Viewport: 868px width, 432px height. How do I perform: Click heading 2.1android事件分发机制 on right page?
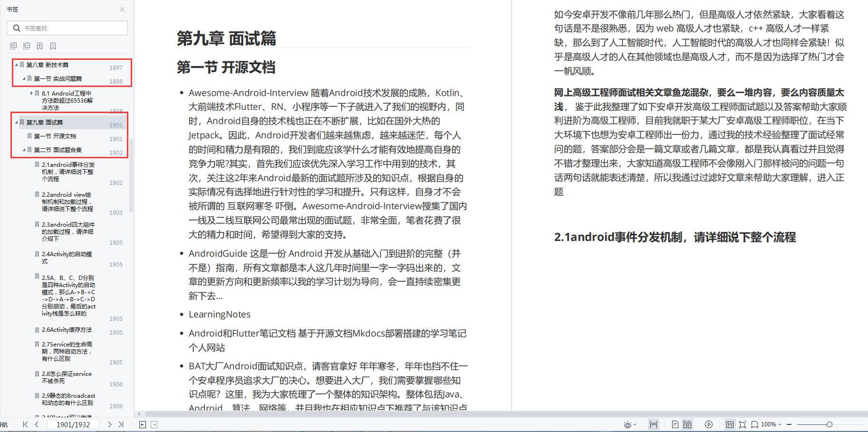(675, 237)
